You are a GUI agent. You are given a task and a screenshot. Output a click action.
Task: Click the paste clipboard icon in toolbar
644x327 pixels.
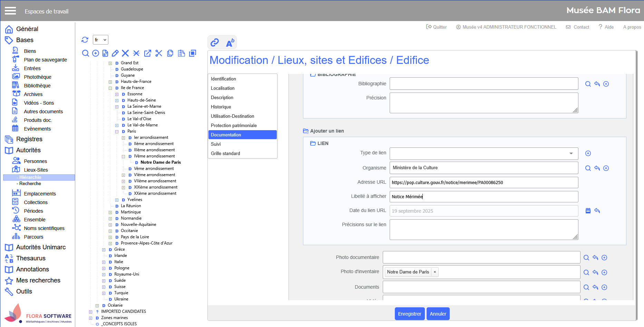click(x=182, y=53)
